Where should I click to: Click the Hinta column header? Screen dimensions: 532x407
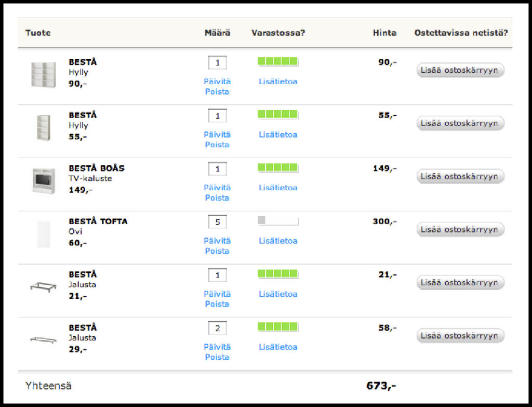pos(385,33)
